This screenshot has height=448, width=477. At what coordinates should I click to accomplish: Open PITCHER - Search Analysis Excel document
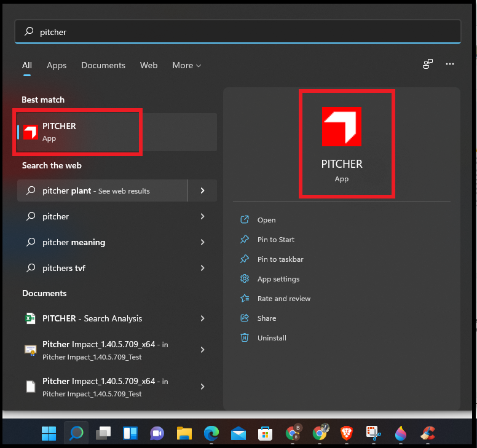click(x=92, y=318)
